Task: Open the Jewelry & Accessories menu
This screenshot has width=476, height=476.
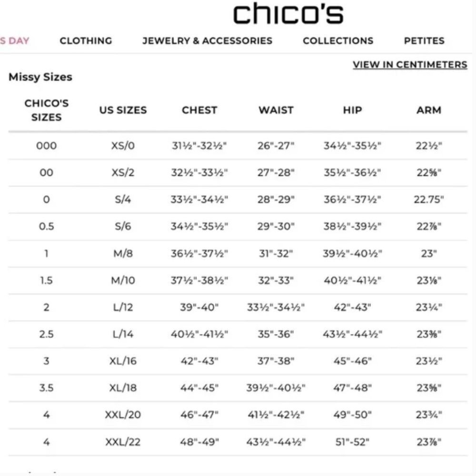Action: point(208,40)
